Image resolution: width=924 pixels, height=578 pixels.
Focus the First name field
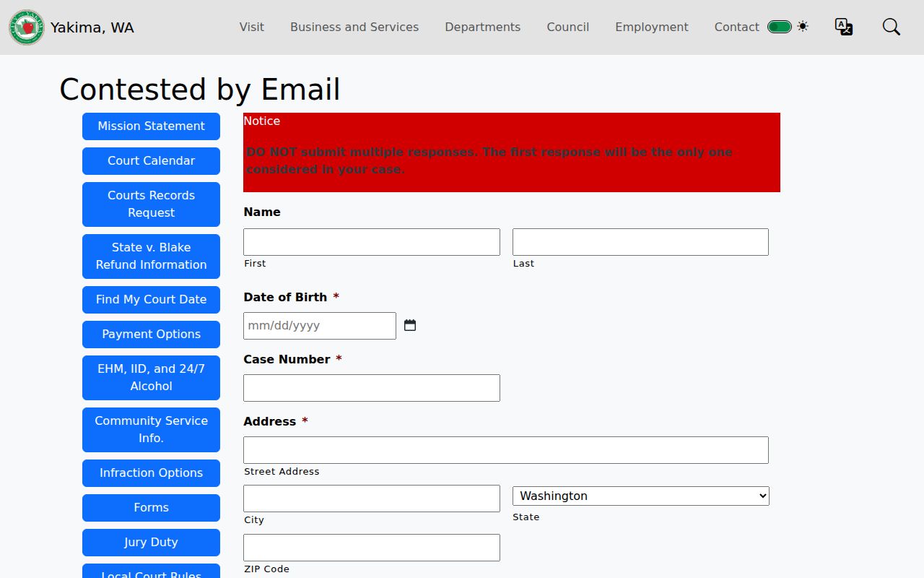[372, 242]
